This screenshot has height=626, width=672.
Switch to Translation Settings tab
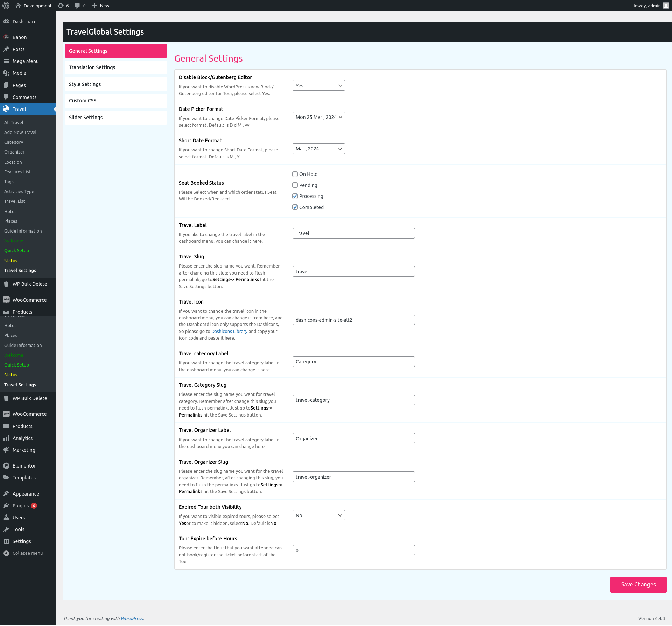click(x=116, y=67)
